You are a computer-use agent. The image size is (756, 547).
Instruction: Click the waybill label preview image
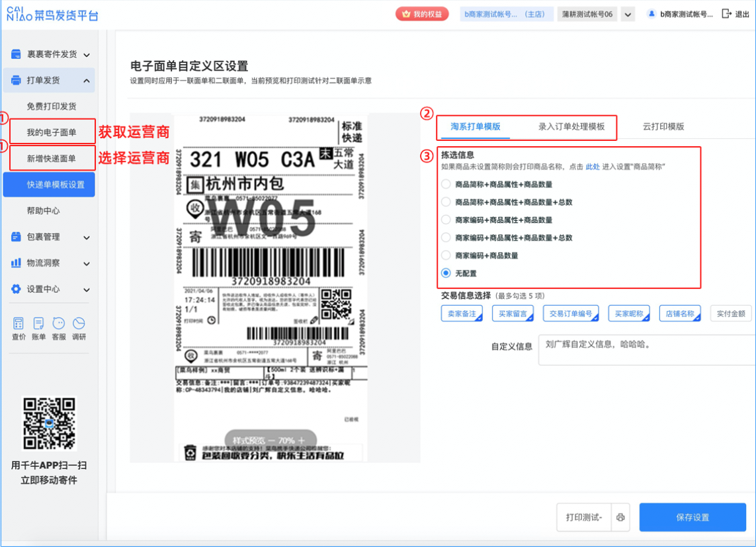(271, 288)
